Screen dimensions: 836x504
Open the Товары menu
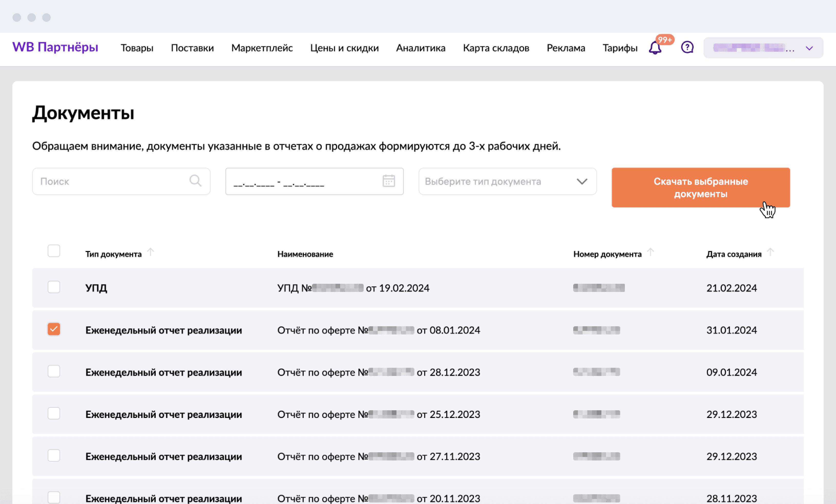pyautogui.click(x=137, y=48)
